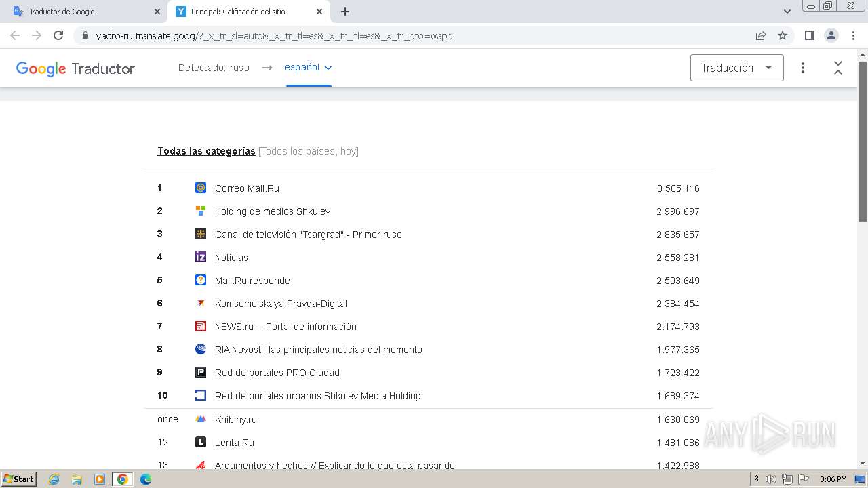Open the Noticias link
The image size is (868, 488).
click(x=231, y=258)
